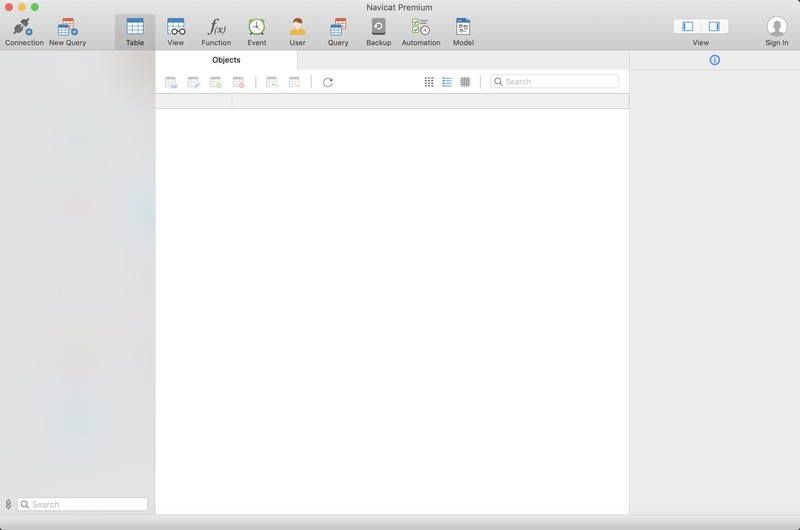Click the Open Table icon in the object toolbar

[171, 82]
